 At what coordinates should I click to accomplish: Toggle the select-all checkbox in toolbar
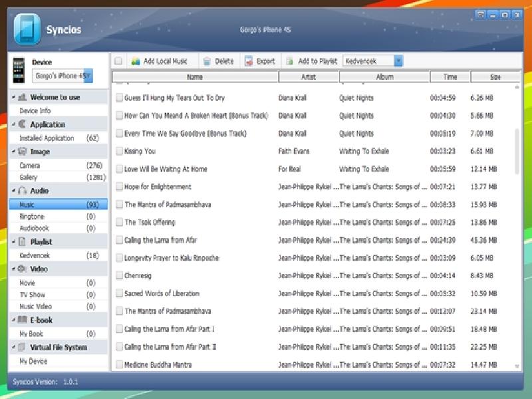[118, 61]
